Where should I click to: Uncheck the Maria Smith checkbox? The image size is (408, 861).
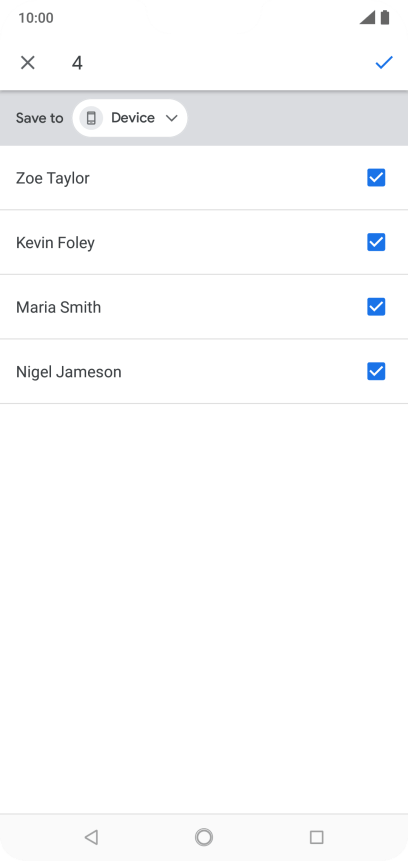tap(376, 307)
